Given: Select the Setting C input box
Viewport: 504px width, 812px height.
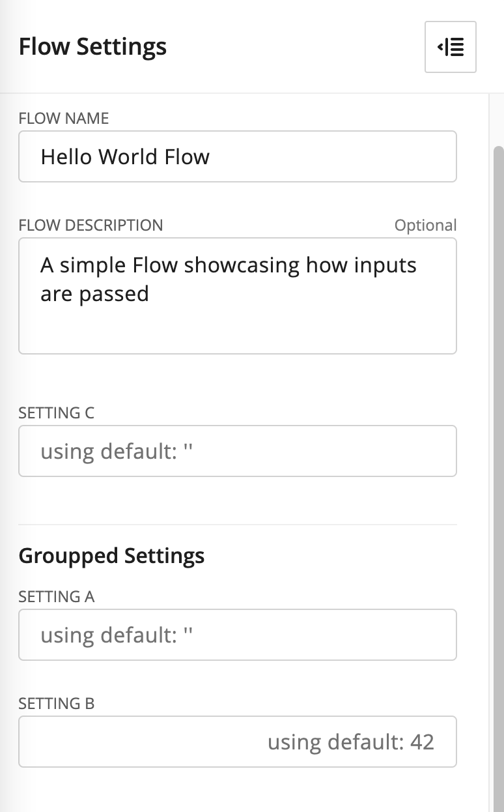Looking at the screenshot, I should 238,451.
